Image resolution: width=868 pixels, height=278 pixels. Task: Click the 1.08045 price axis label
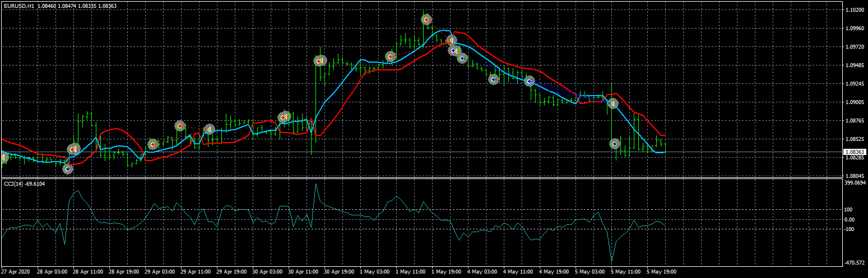click(854, 176)
